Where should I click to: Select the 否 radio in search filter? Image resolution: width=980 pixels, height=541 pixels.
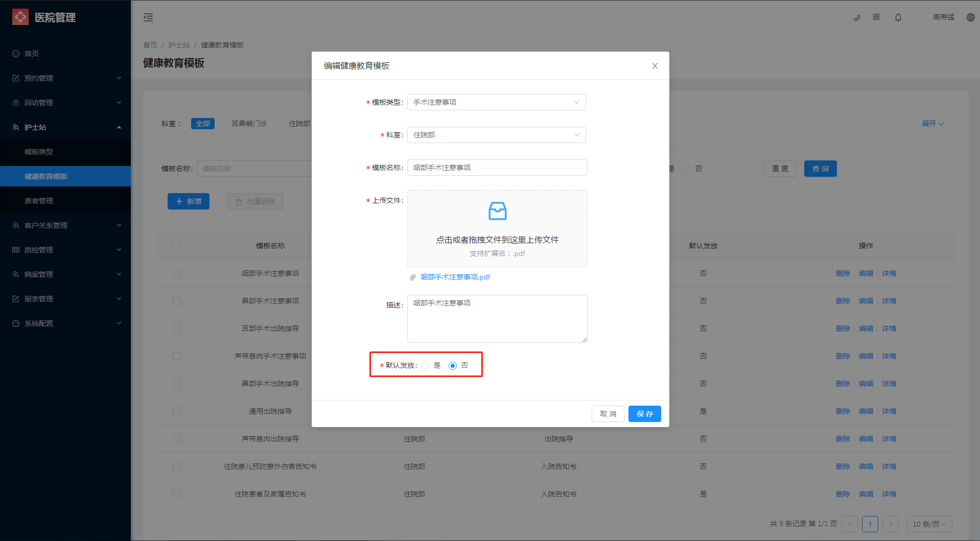pos(687,169)
